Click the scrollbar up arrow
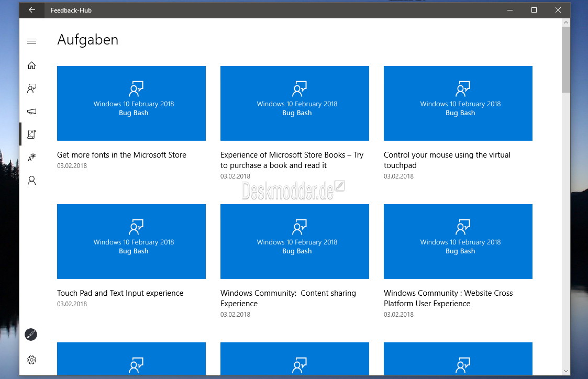This screenshot has height=379, width=588. 566,23
